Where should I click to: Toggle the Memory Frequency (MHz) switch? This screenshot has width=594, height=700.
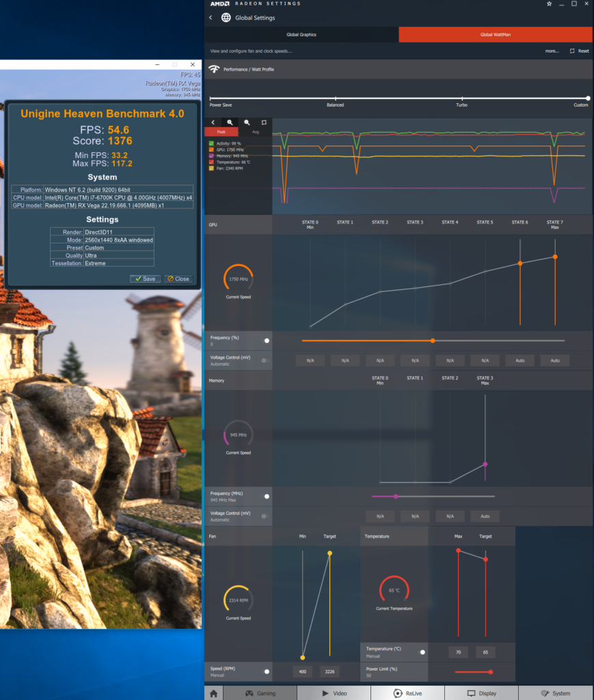click(x=267, y=496)
